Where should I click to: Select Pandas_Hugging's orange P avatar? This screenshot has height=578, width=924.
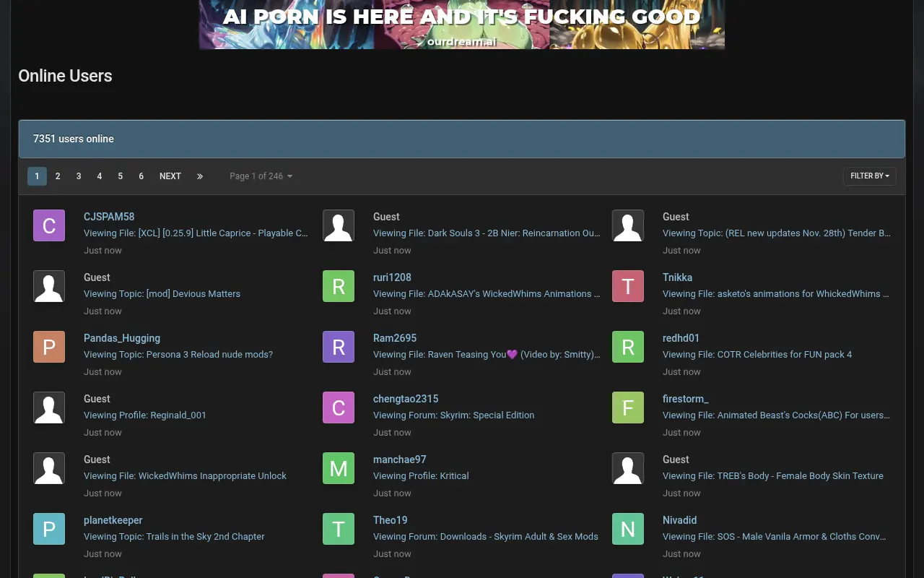point(49,347)
